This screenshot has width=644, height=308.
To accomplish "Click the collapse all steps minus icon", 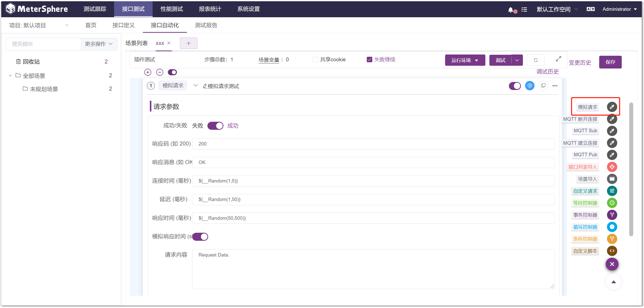I will click(160, 72).
